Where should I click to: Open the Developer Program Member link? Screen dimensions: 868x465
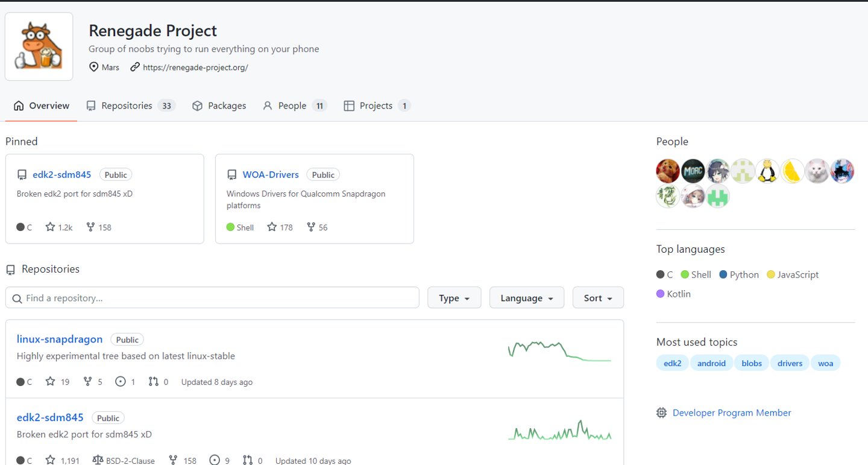(732, 413)
